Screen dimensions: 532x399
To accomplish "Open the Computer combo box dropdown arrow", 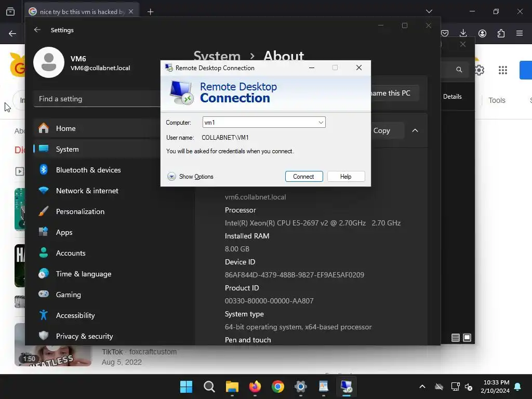I will point(321,123).
